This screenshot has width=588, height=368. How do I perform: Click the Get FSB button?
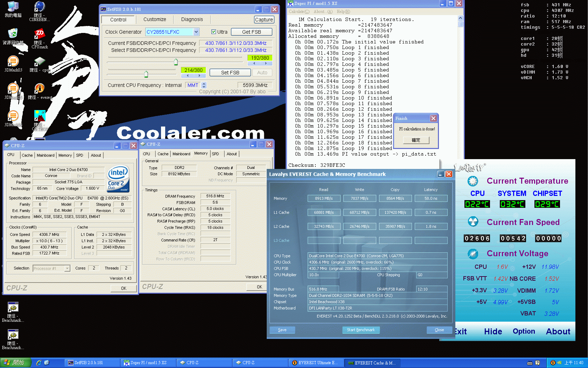pyautogui.click(x=252, y=32)
